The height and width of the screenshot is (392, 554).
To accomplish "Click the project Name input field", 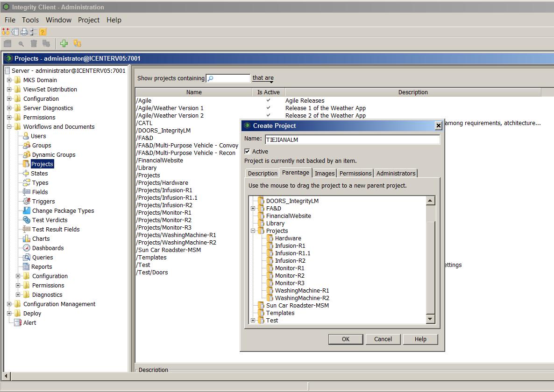I will point(352,139).
